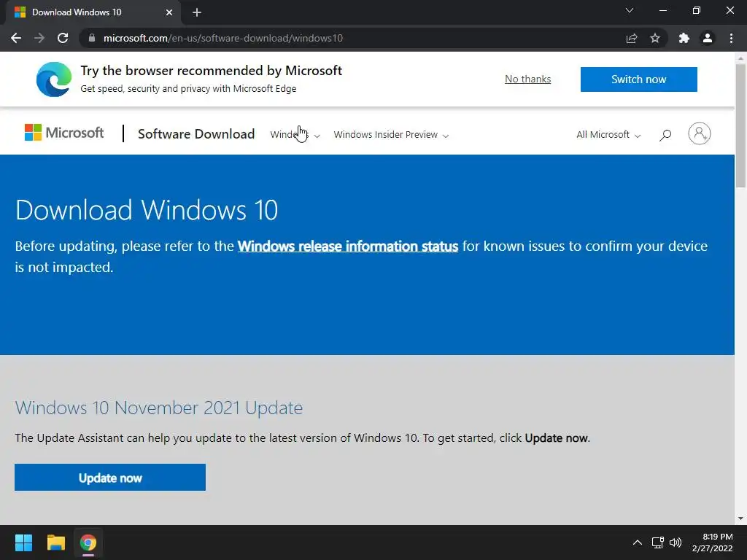Go back using the browser back arrow
The height and width of the screenshot is (560, 747).
coord(16,38)
